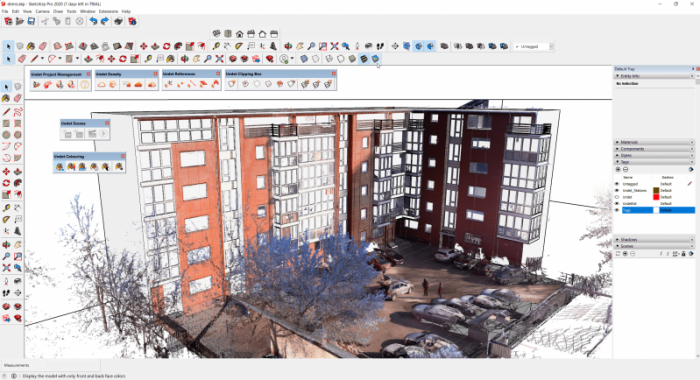Open the Extensions menu
Screen dimensions: 700x380
[x=108, y=11]
